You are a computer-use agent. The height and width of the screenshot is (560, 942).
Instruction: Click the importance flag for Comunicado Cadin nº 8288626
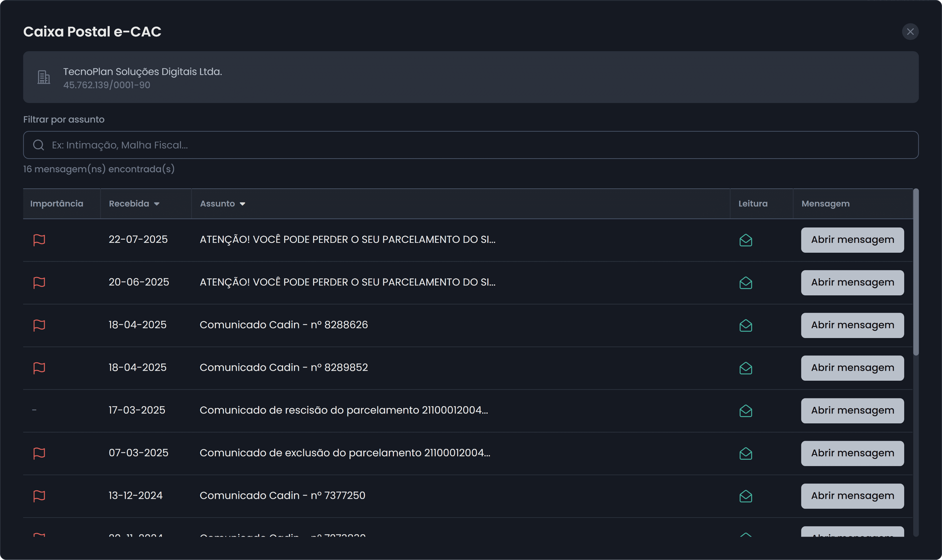click(39, 325)
